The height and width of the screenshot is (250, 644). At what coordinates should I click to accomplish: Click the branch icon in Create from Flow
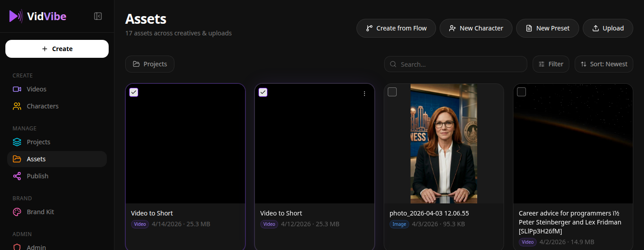tap(369, 28)
